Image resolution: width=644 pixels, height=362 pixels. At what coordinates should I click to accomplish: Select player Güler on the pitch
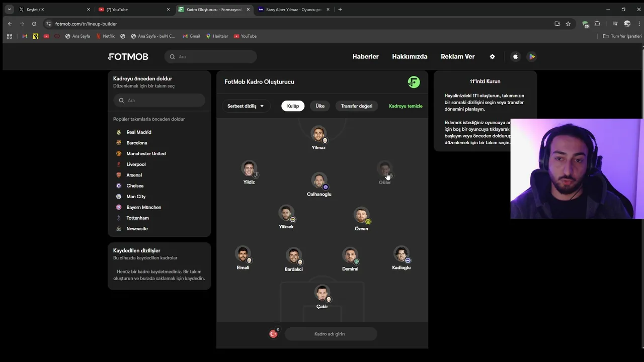(385, 172)
